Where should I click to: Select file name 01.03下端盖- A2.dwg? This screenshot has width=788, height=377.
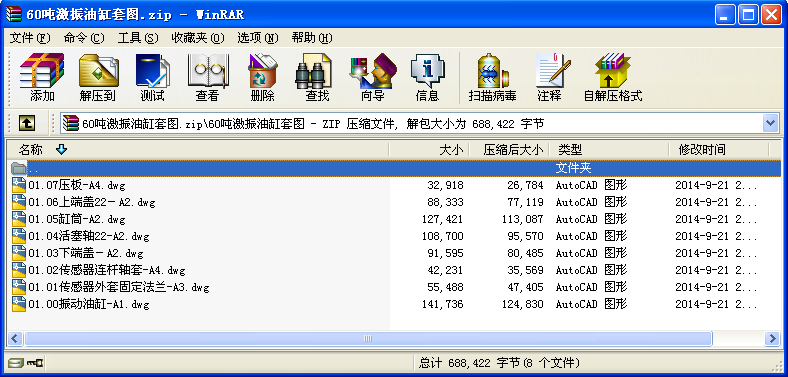pos(85,253)
